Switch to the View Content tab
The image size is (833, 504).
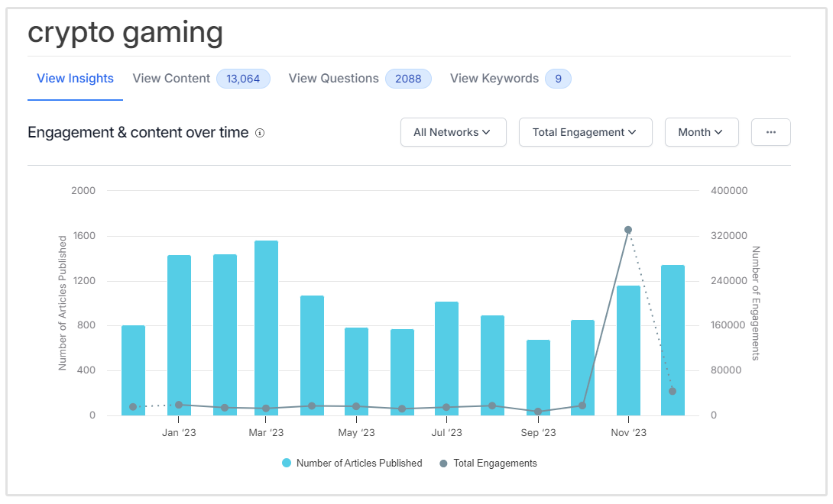pyautogui.click(x=171, y=79)
